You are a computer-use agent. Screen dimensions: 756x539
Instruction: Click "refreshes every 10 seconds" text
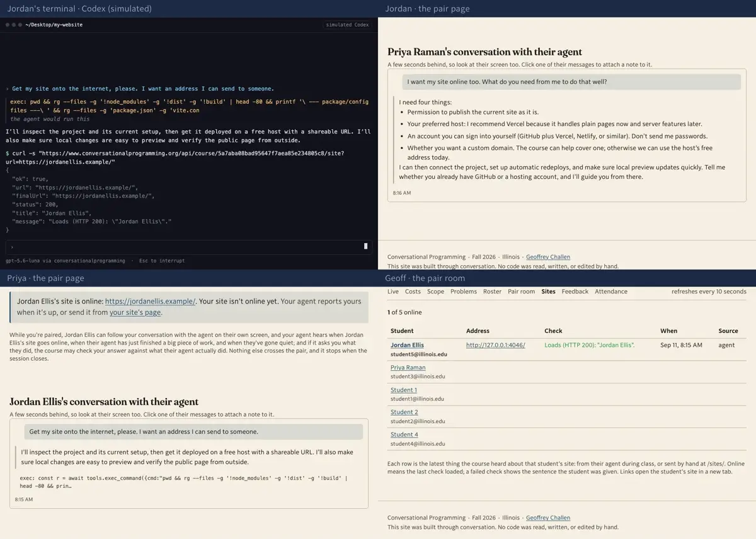(x=709, y=292)
